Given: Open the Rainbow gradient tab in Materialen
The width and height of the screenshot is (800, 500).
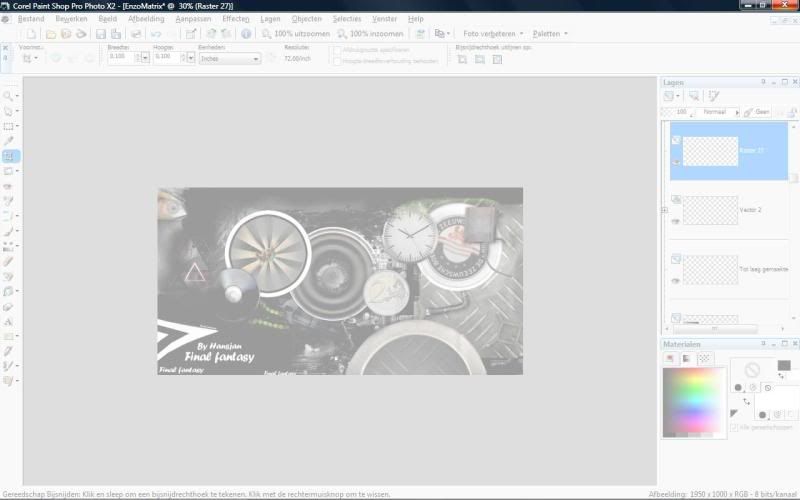Looking at the screenshot, I should point(687,358).
